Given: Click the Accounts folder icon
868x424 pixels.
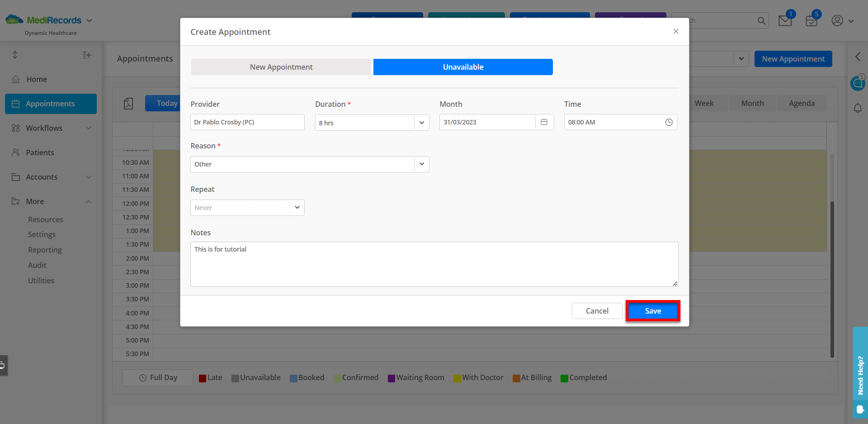Looking at the screenshot, I should point(16,177).
